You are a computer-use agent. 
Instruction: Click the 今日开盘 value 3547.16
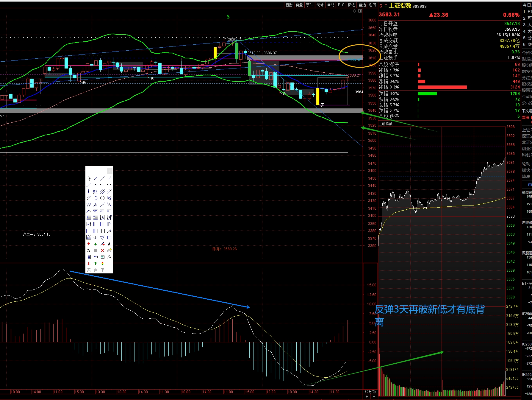click(x=512, y=24)
